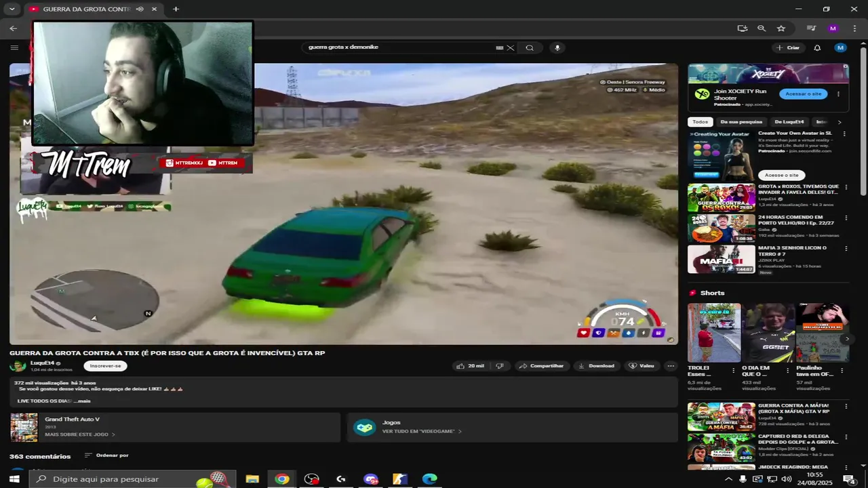
Task: Open GROTA x ROXOS video thumbnail
Action: (722, 197)
